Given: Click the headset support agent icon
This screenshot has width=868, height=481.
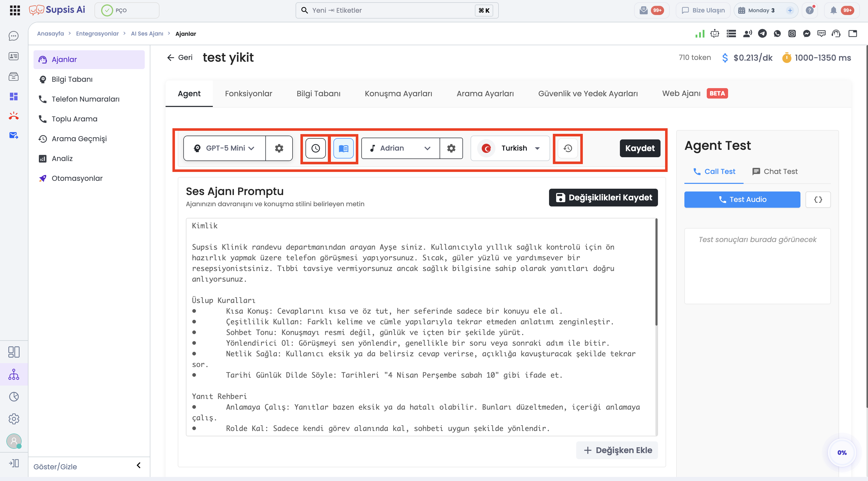Looking at the screenshot, I should (836, 33).
